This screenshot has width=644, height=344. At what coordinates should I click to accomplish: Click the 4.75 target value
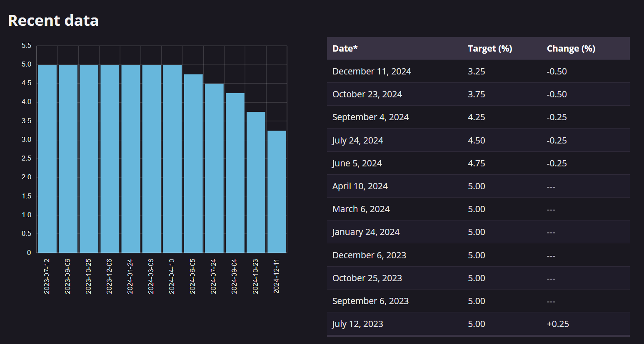point(477,163)
